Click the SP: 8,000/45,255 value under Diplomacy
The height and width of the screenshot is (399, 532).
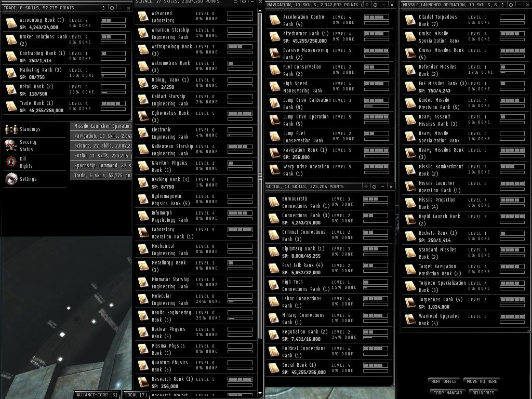[301, 256]
